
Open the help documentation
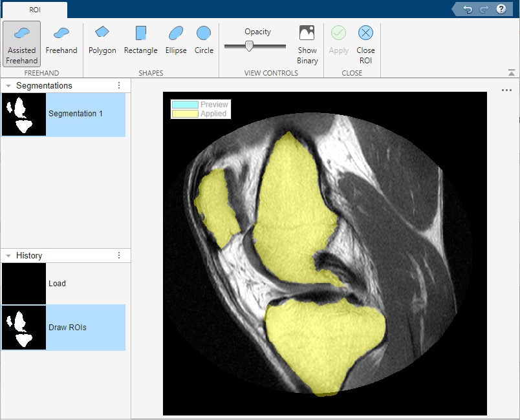point(501,9)
